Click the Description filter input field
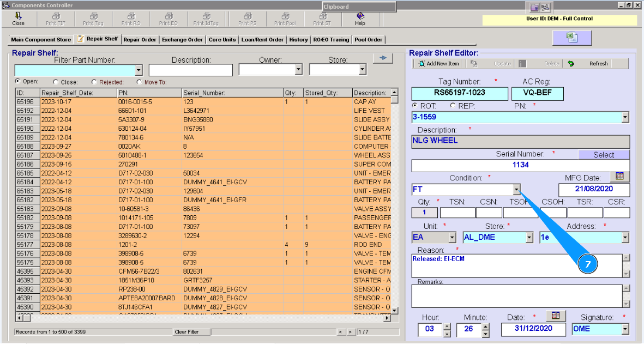644x345 pixels. point(190,70)
